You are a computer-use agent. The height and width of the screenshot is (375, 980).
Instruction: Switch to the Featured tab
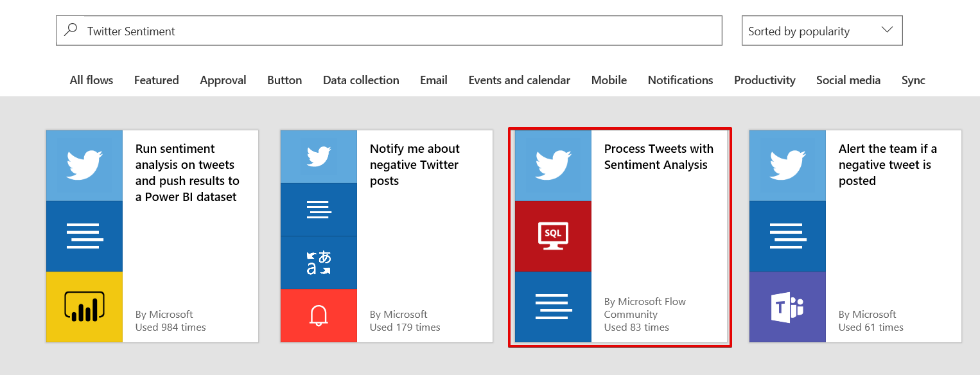point(156,80)
